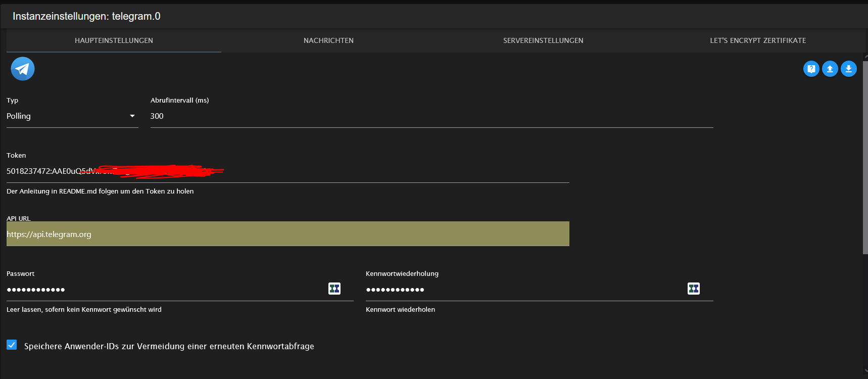Switch to the Nachrichten tab
The height and width of the screenshot is (379, 868).
click(x=328, y=40)
